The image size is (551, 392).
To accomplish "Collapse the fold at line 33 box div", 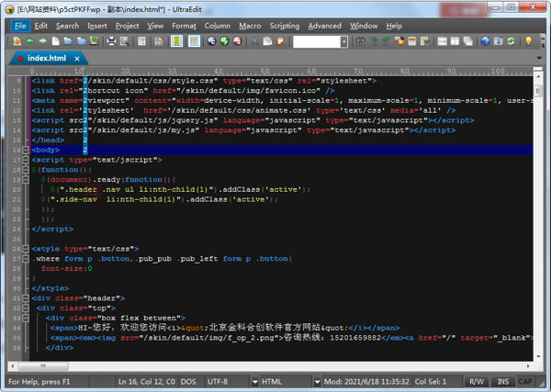I will tap(26, 318).
